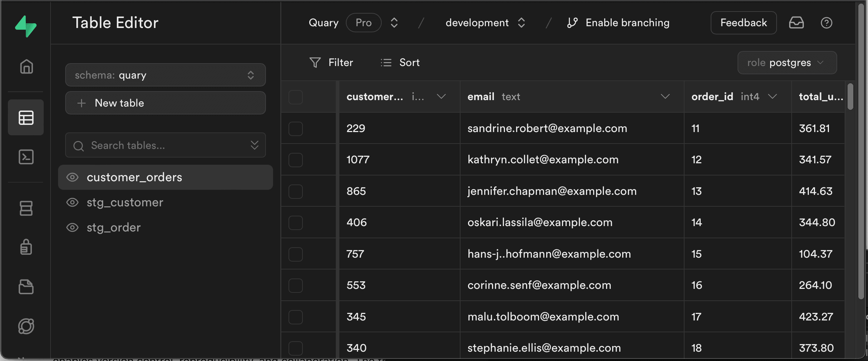Screen dimensions: 868x361
Task: Click the Feedback button
Action: pyautogui.click(x=743, y=23)
